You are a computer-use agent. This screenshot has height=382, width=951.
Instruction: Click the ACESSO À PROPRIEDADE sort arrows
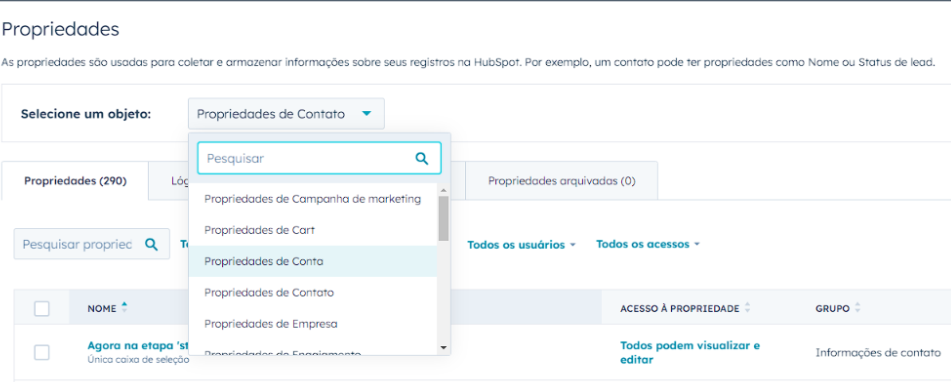pos(747,308)
